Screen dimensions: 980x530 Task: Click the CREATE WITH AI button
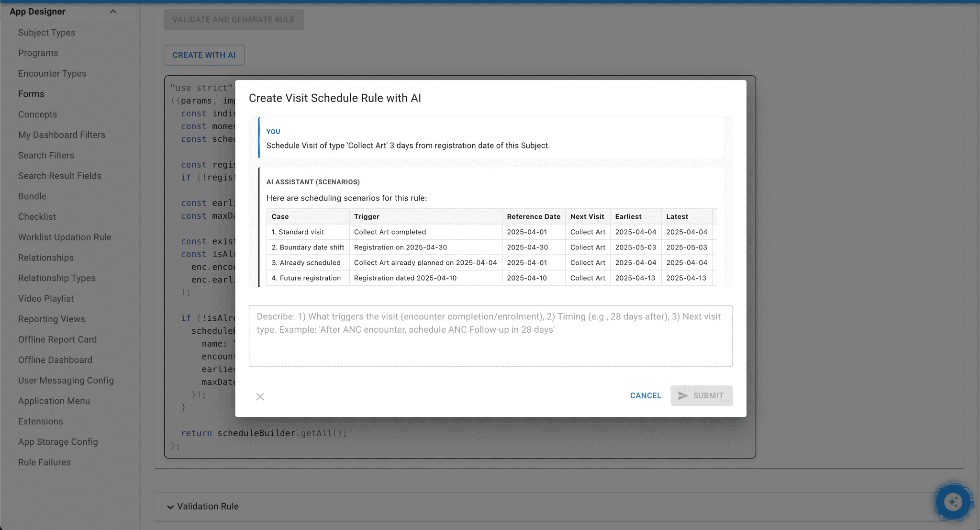[204, 55]
